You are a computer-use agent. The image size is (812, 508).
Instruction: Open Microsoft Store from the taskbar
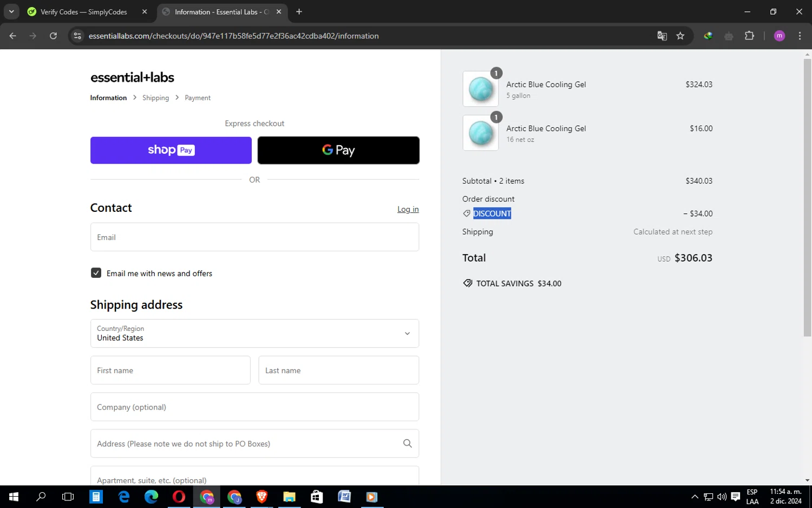[317, 497]
